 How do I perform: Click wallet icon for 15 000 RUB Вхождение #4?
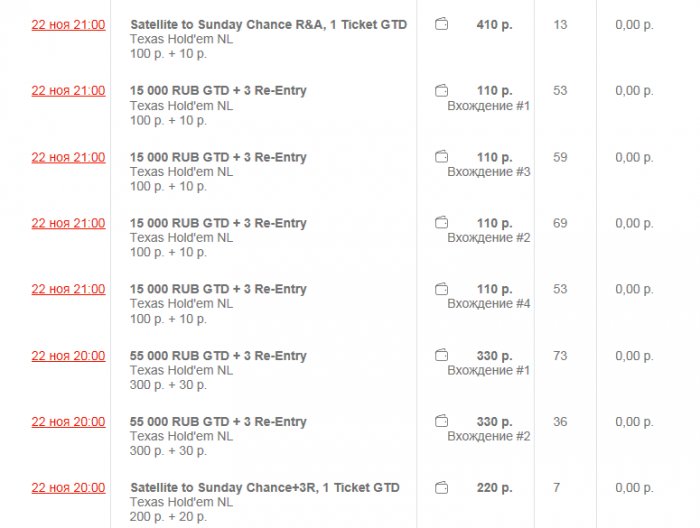click(x=441, y=289)
